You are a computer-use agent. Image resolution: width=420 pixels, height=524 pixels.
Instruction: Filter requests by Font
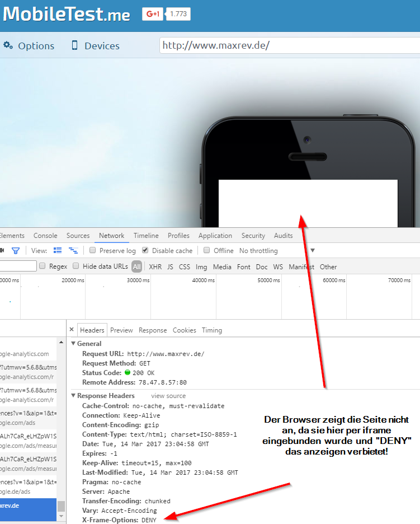coord(244,266)
